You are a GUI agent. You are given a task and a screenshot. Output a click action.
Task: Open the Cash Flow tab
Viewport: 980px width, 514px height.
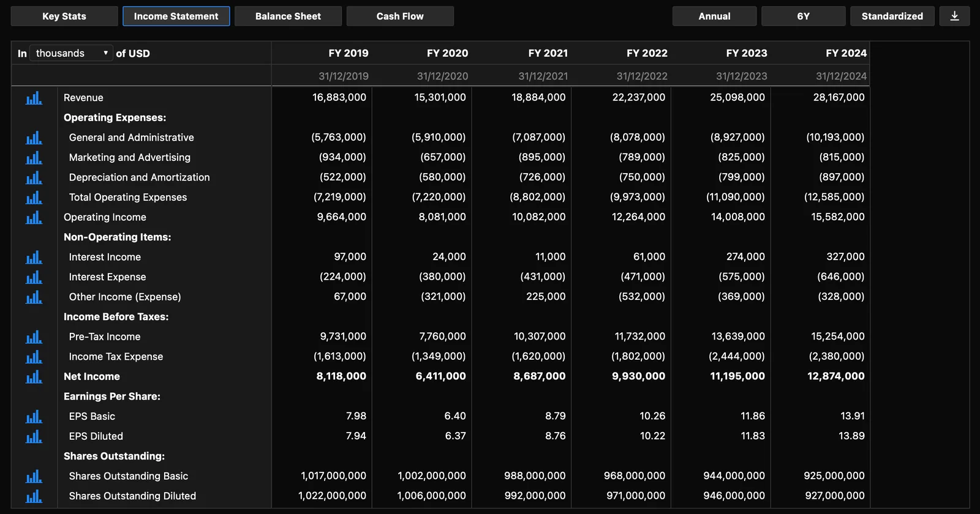click(400, 16)
